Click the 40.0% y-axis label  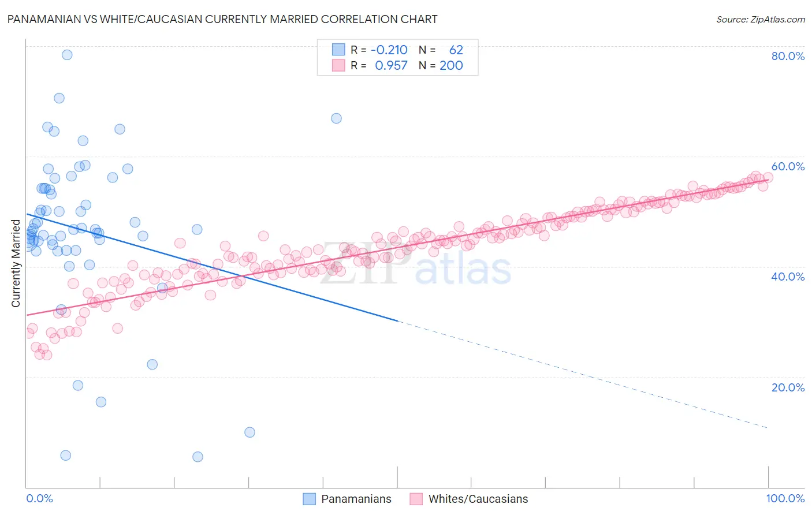coord(788,277)
